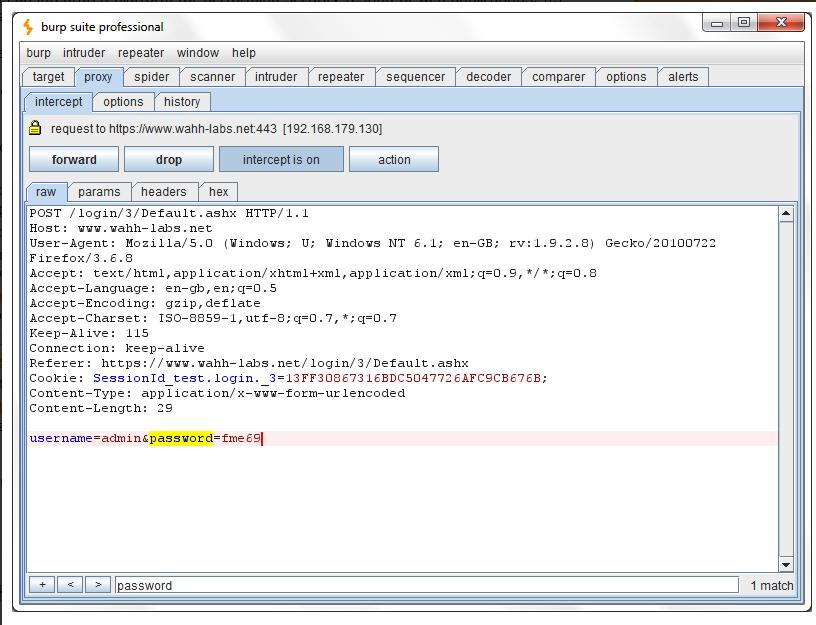The image size is (816, 625).
Task: Click the 'POST /login/3/Default.ashx HTTP/1.1' line
Action: point(169,213)
